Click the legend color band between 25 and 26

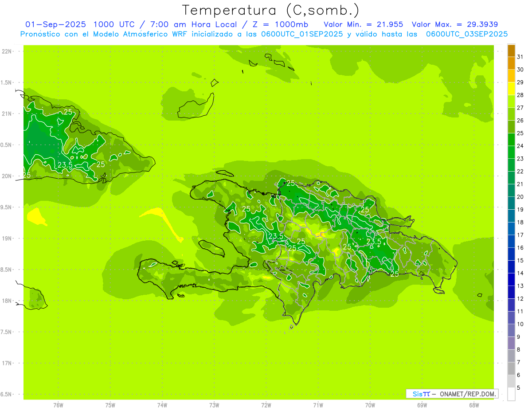[511, 127]
